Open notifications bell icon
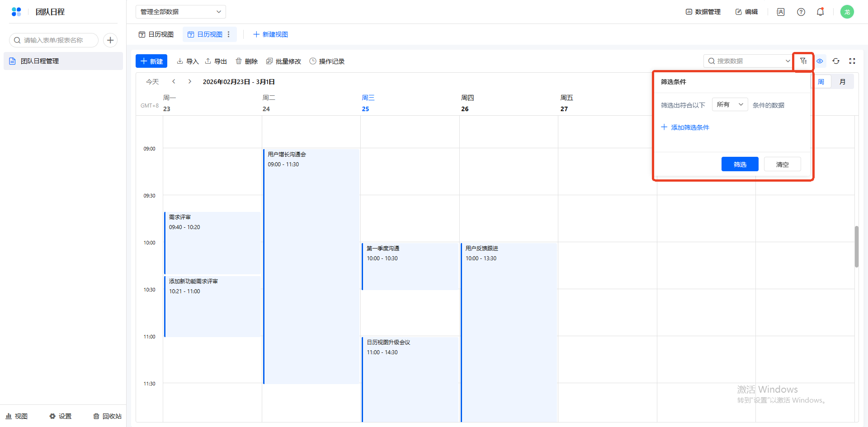This screenshot has width=868, height=427. click(x=820, y=12)
